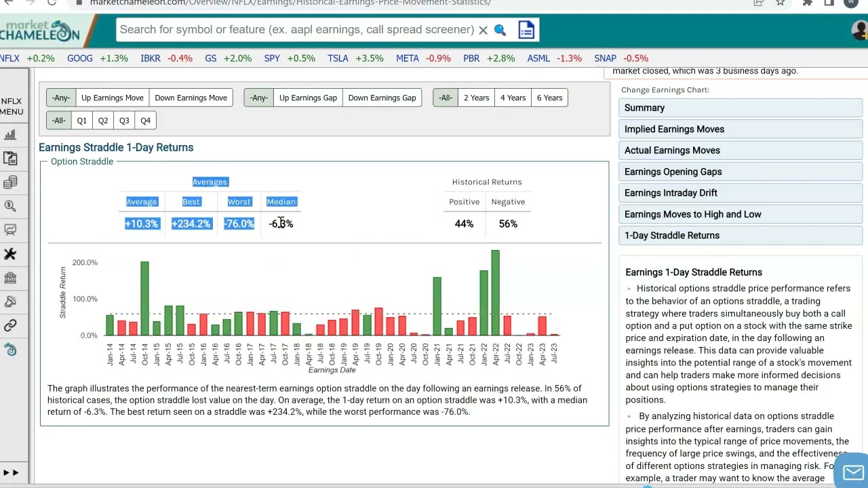
Task: Expand sidebar with double arrow icon
Action: [x=11, y=472]
